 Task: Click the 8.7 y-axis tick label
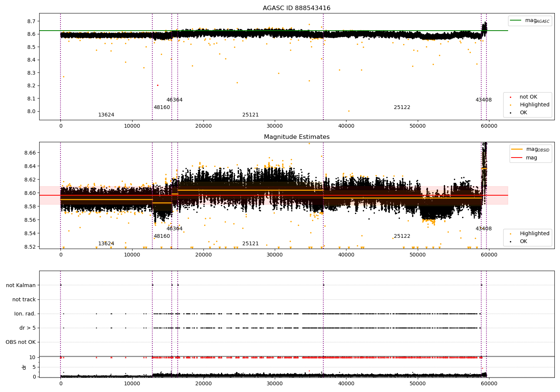[x=31, y=21]
